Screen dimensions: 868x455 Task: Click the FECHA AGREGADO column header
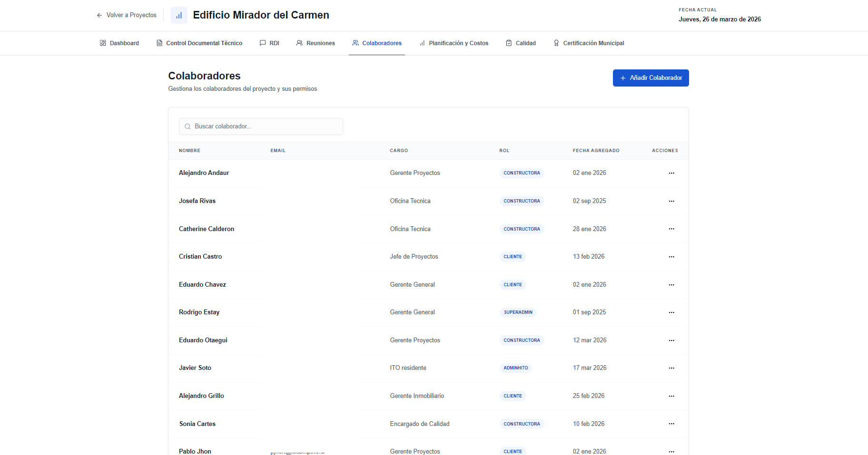(x=596, y=151)
